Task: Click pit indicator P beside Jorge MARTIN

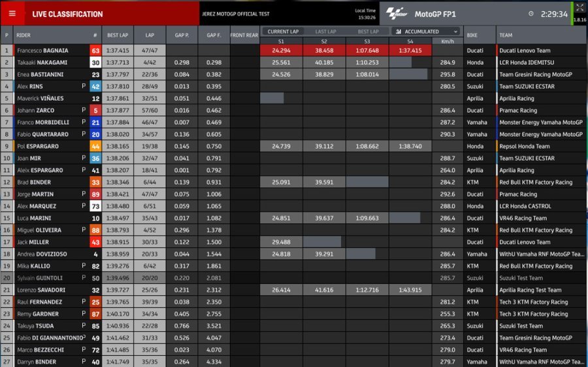Action: [84, 194]
